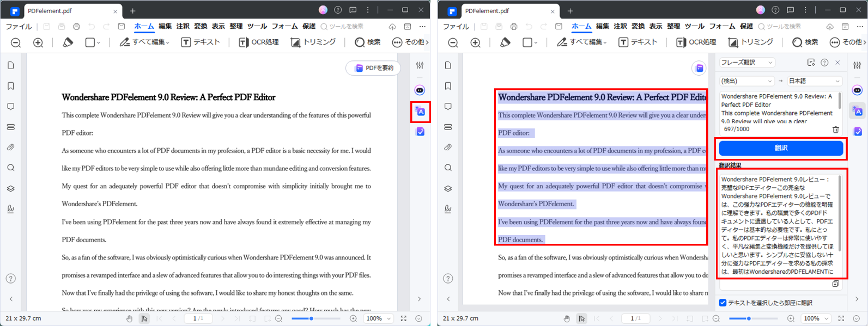This screenshot has width=868, height=326.
Task: Click the テキスト tool in the left window toolbar
Action: (201, 42)
